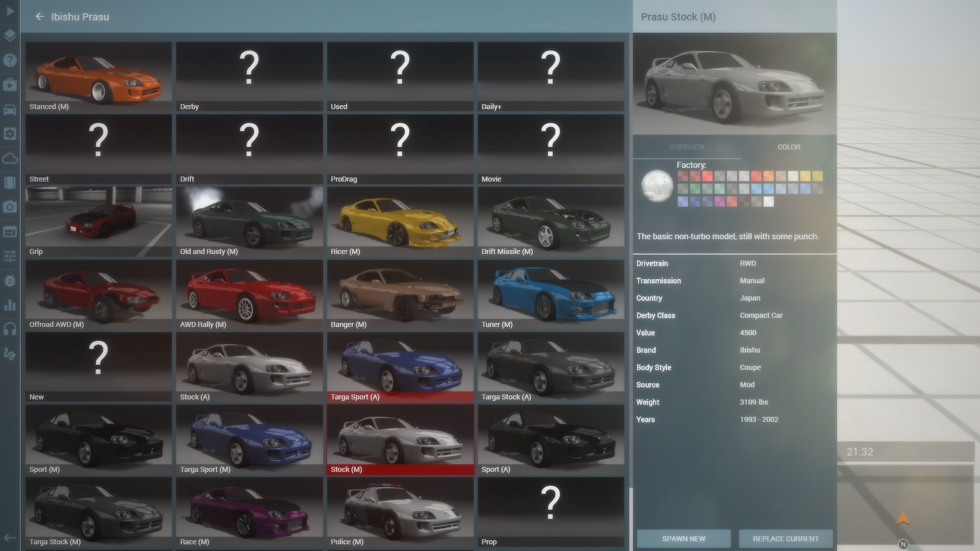980x551 pixels.
Task: Open the camera photo mode icon
Action: tap(10, 207)
